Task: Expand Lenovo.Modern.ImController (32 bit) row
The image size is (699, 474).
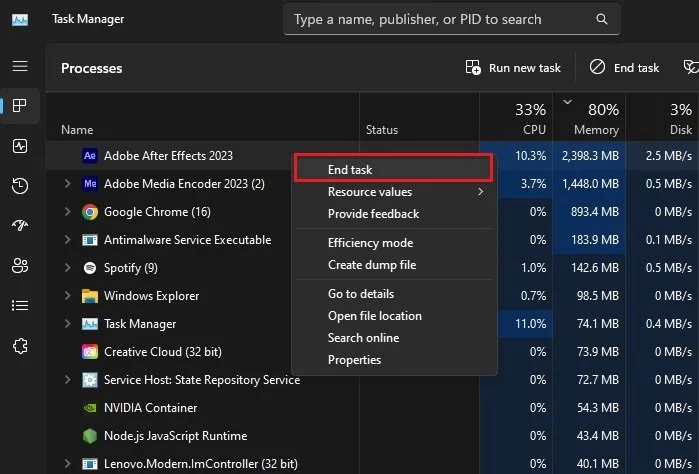Action: click(67, 464)
